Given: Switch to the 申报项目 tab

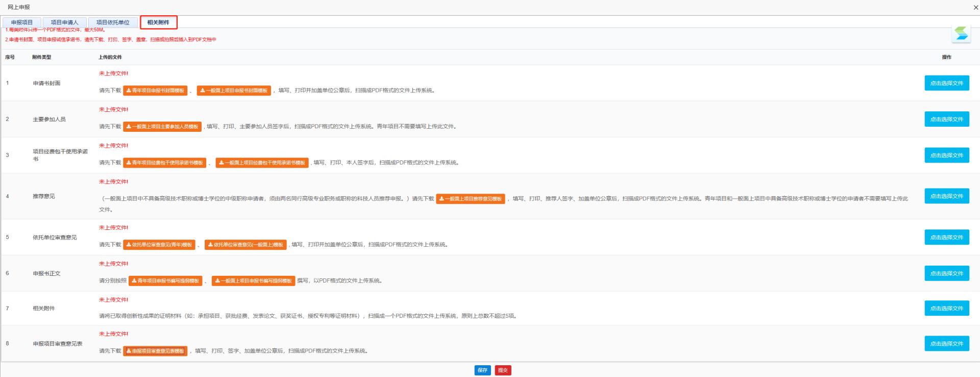Looking at the screenshot, I should [22, 22].
